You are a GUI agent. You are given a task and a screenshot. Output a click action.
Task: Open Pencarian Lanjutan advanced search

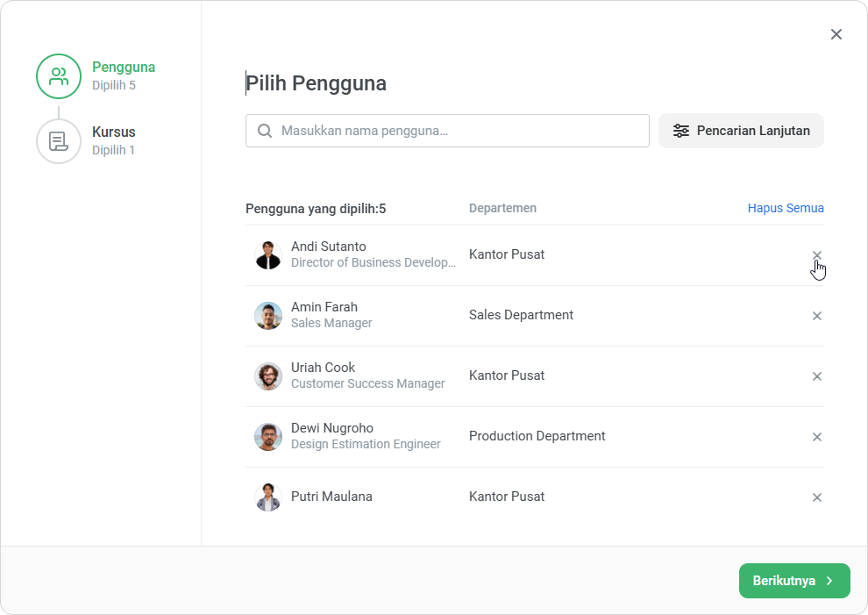[741, 131]
